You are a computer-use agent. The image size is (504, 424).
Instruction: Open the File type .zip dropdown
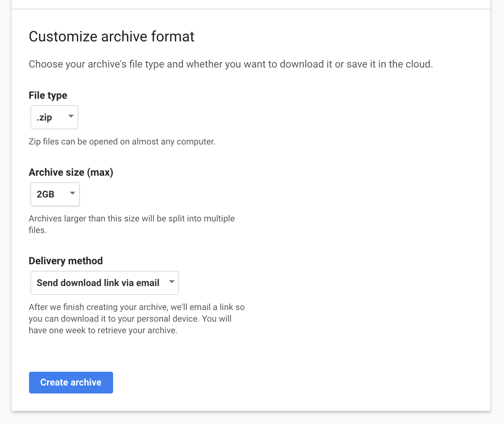(x=54, y=117)
